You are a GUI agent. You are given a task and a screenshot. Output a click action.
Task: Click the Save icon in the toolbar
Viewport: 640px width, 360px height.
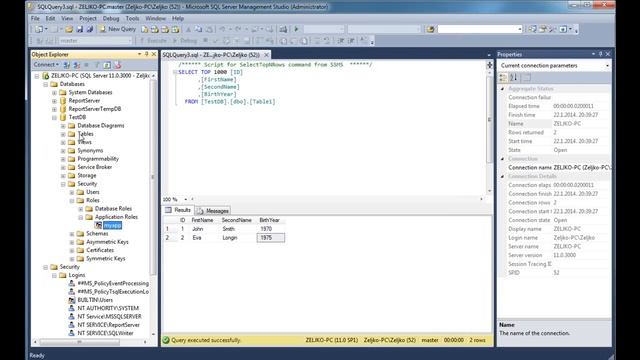point(80,29)
